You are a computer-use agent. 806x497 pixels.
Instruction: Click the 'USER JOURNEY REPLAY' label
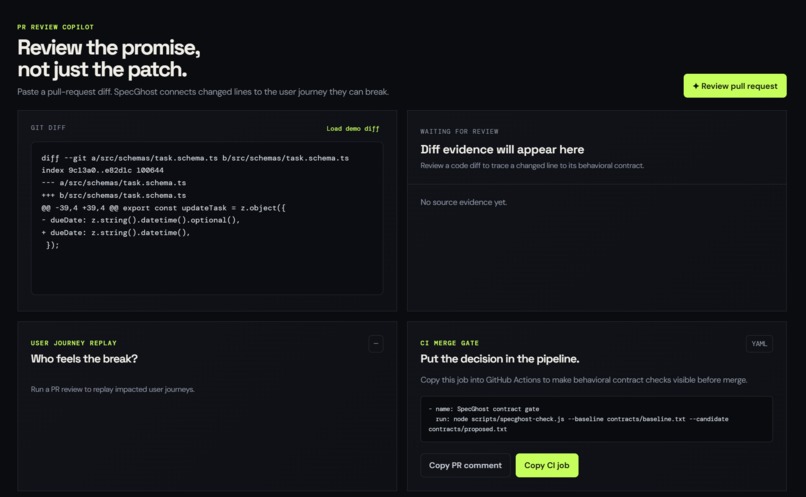(74, 343)
